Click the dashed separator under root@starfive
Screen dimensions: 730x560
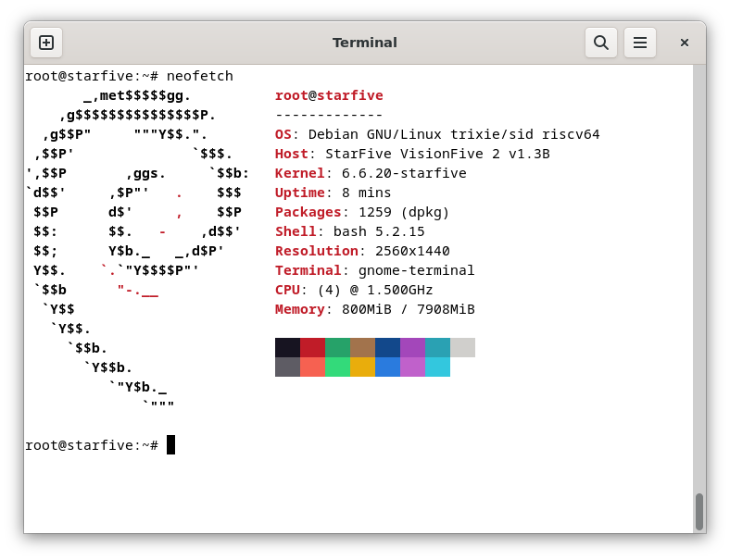pos(329,115)
